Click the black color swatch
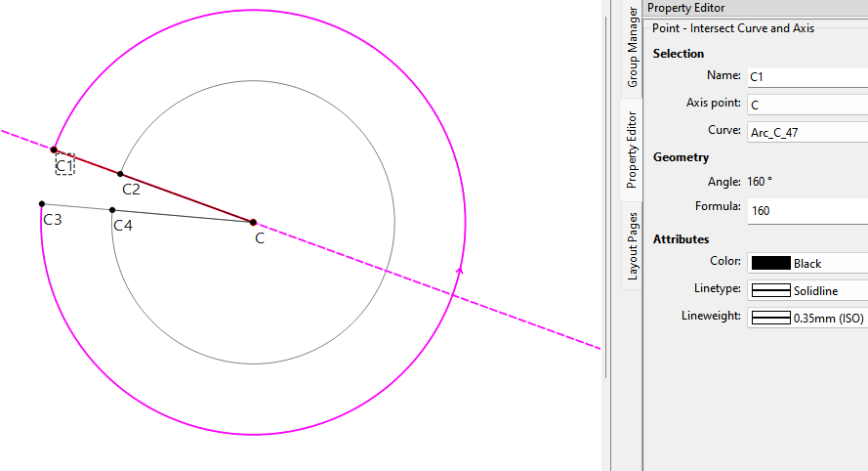The height and width of the screenshot is (471, 868). [x=770, y=263]
